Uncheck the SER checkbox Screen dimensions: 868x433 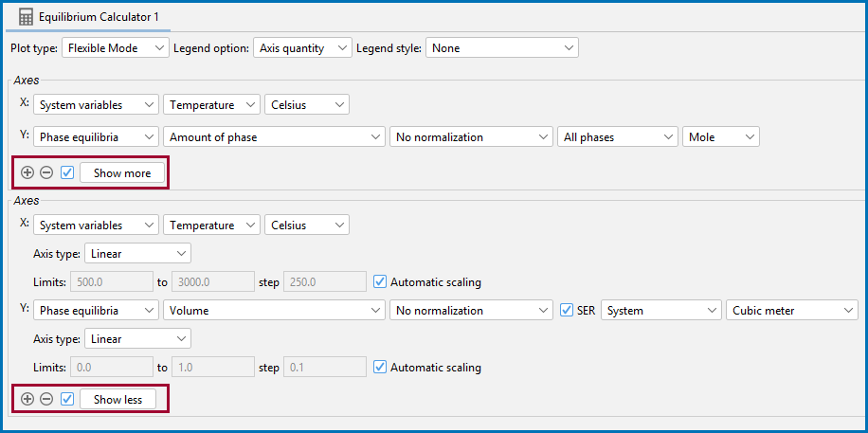click(x=567, y=311)
